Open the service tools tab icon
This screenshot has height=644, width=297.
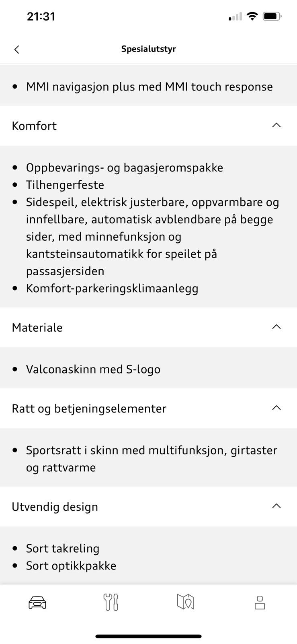[111, 602]
